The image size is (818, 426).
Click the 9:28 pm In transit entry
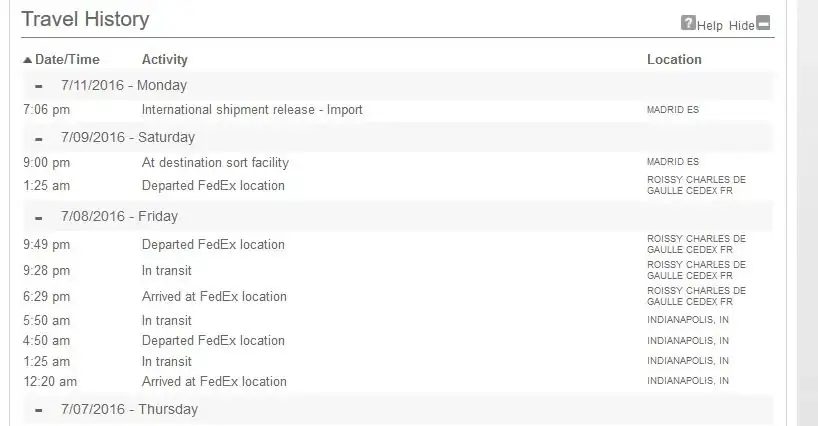click(397, 271)
